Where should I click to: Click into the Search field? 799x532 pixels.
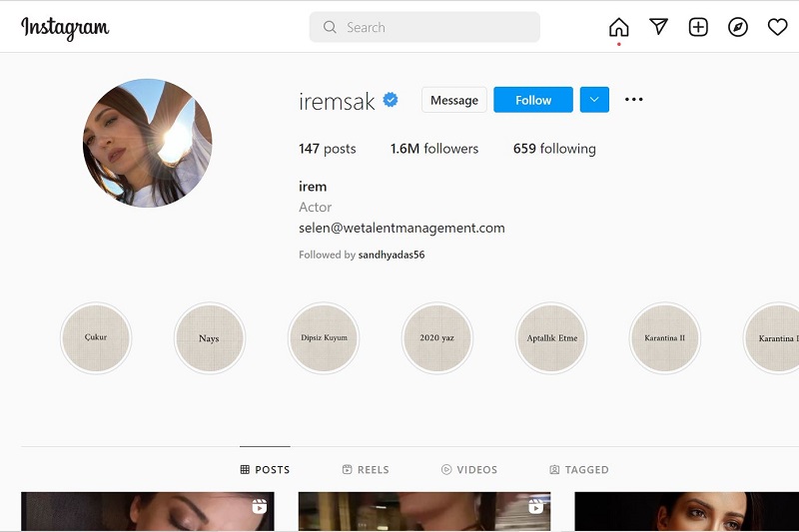pyautogui.click(x=424, y=27)
